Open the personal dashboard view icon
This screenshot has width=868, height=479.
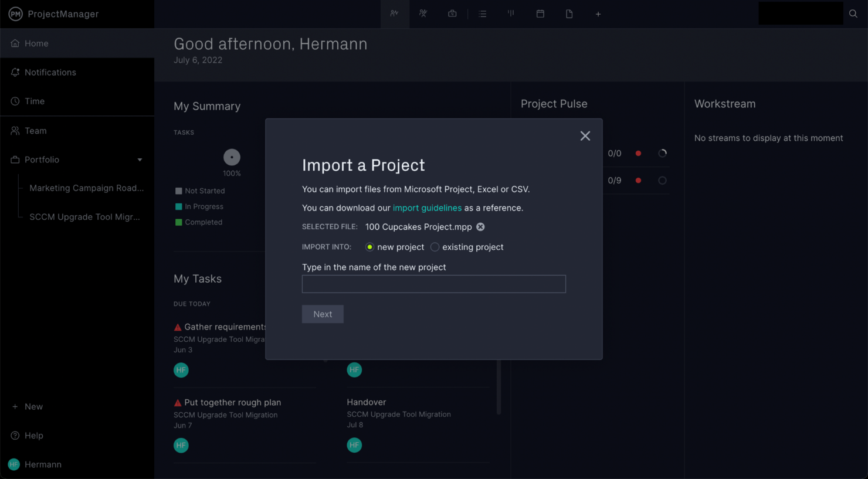(x=394, y=13)
